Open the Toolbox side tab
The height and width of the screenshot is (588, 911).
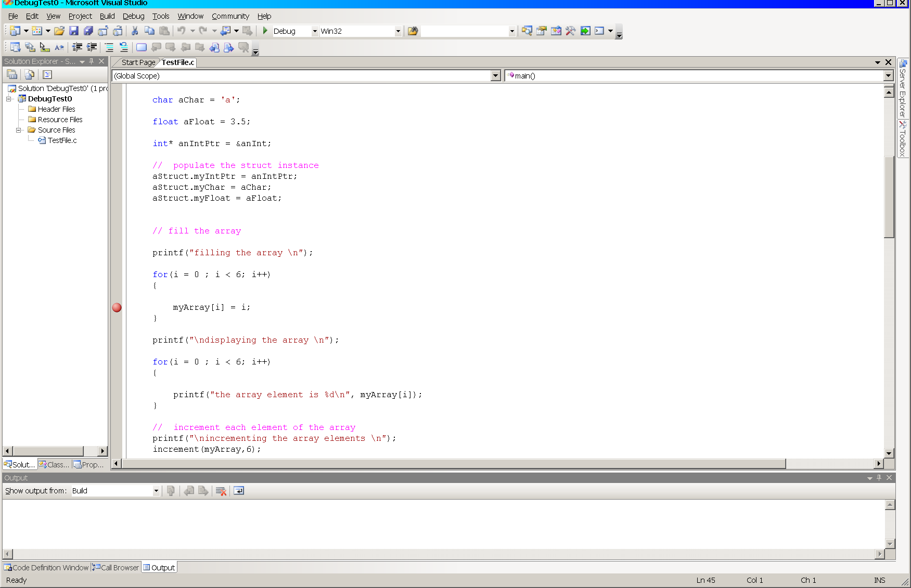[x=903, y=138]
